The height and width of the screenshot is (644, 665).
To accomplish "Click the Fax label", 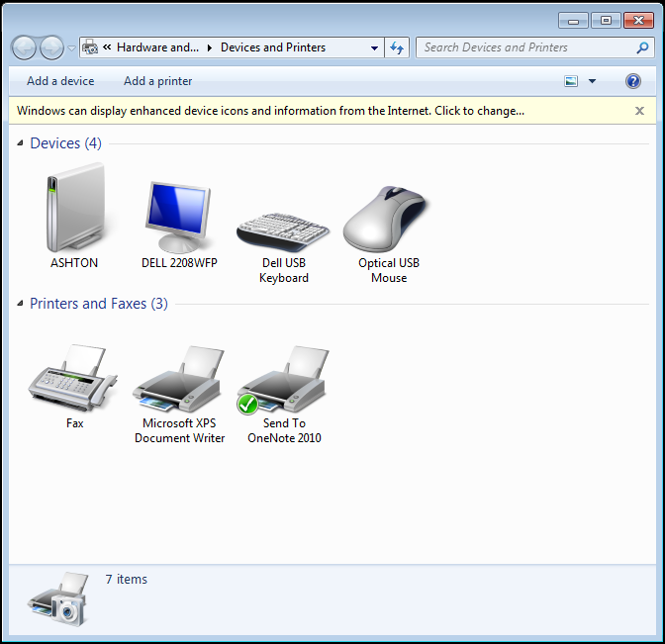I will click(74, 423).
